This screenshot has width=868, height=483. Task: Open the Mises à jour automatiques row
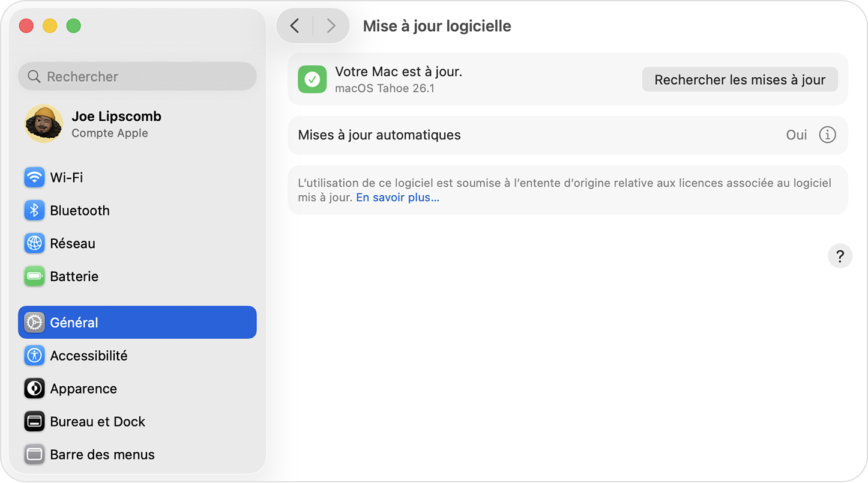(568, 135)
